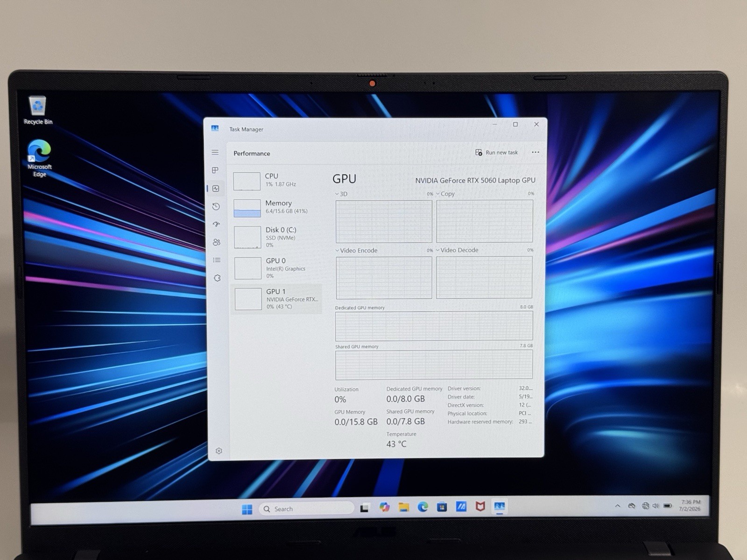Click the Memory usage mini graph thumbnail

(247, 208)
